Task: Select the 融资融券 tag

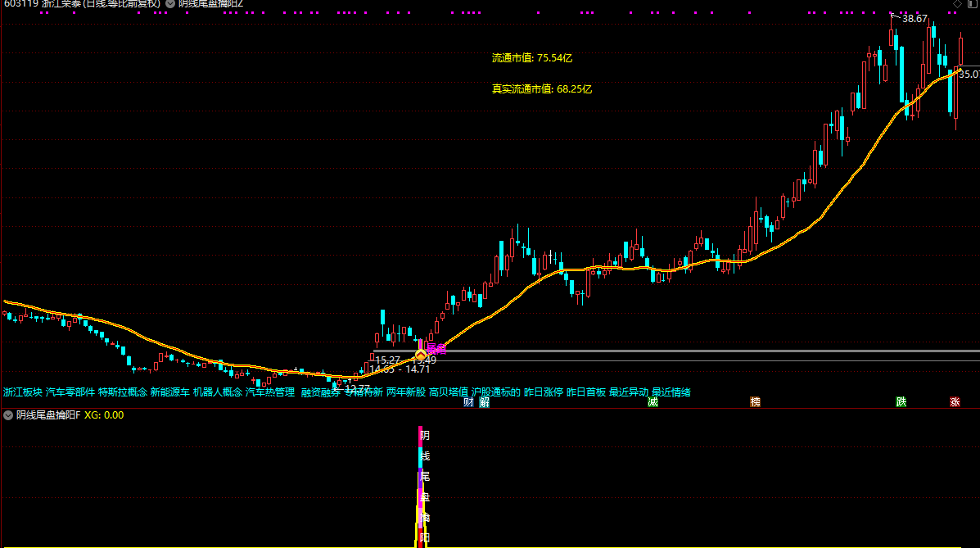Action: [x=320, y=392]
